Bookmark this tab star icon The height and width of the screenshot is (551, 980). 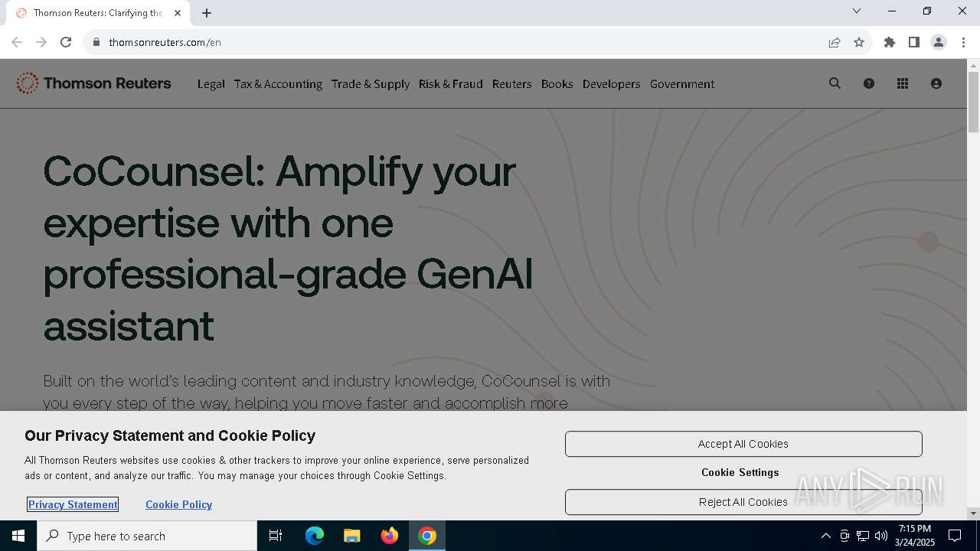click(859, 42)
